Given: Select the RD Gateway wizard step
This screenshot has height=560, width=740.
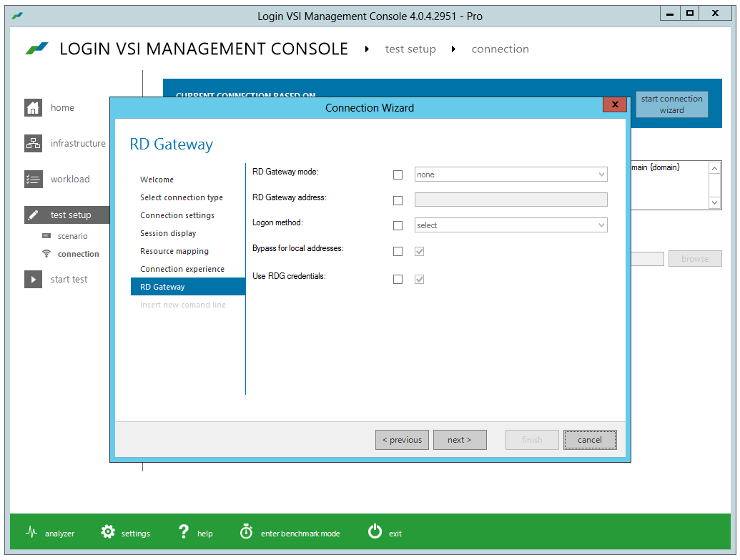Looking at the screenshot, I should point(188,287).
